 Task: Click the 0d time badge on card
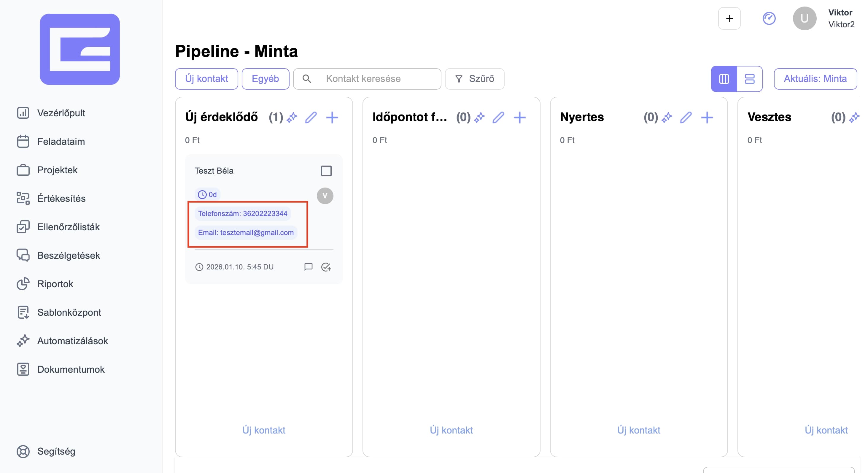(207, 195)
